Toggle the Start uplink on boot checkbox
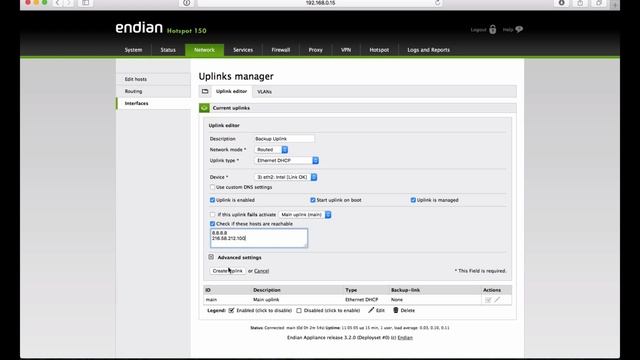This screenshot has width=640, height=360. [313, 200]
